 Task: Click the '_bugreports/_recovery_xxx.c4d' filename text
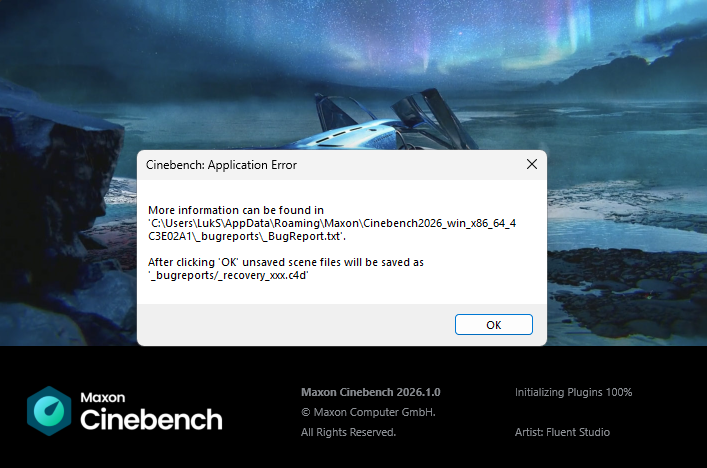tap(228, 275)
